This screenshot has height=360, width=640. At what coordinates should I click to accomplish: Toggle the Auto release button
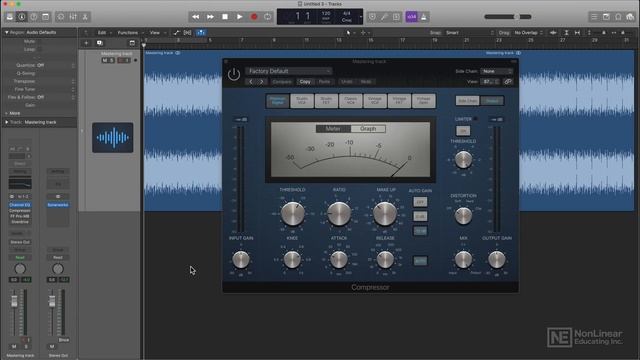coord(420,260)
